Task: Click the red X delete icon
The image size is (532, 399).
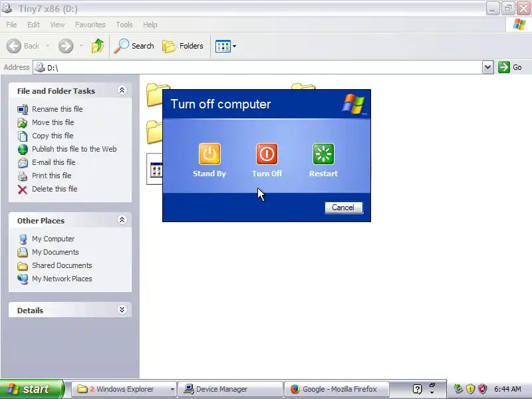Action: click(x=23, y=190)
